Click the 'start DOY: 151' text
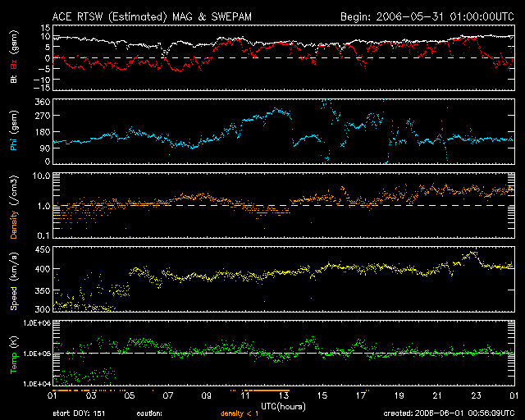Screen dimensions: 525x420 pyautogui.click(x=79, y=413)
